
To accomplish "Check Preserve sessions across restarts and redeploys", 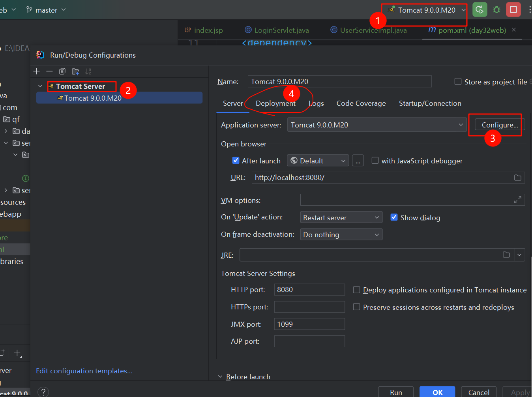I will [356, 307].
